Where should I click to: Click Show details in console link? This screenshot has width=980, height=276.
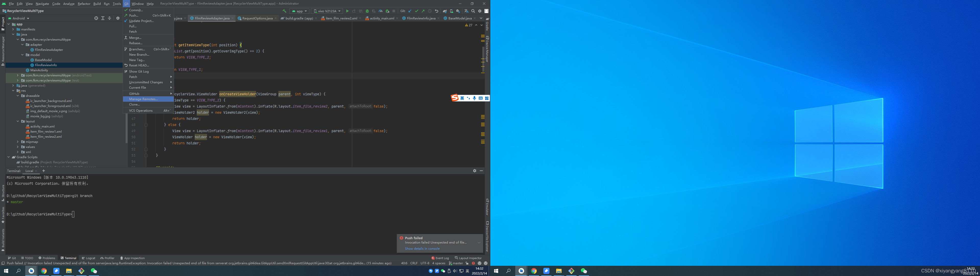click(422, 249)
